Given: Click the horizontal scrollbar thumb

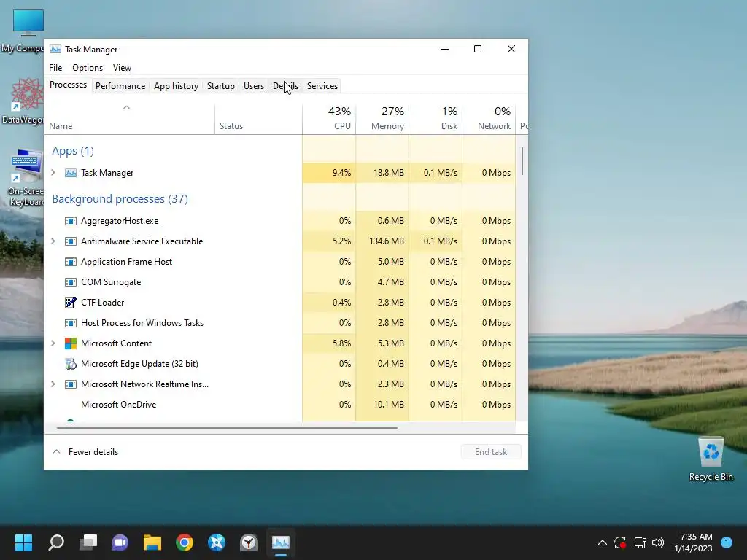Looking at the screenshot, I should click(227, 427).
